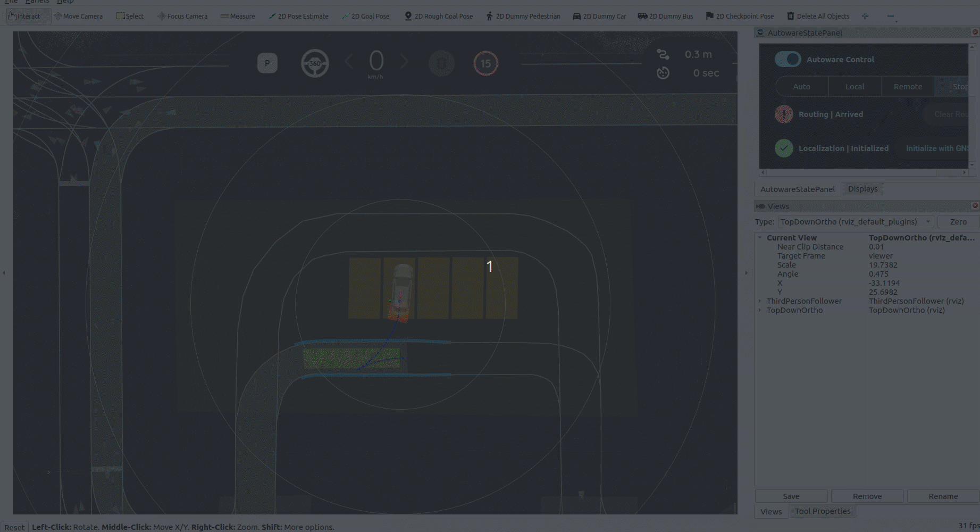Select the 2D Goal Pose tool
This screenshot has width=980, height=532.
(365, 16)
